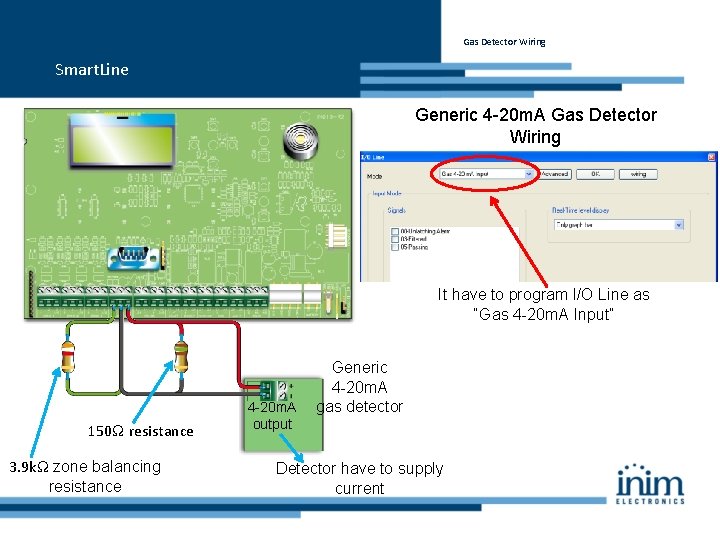This screenshot has height=540, width=720.
Task: Select the 'It have to program I/O Line' caption
Action: tap(544, 304)
